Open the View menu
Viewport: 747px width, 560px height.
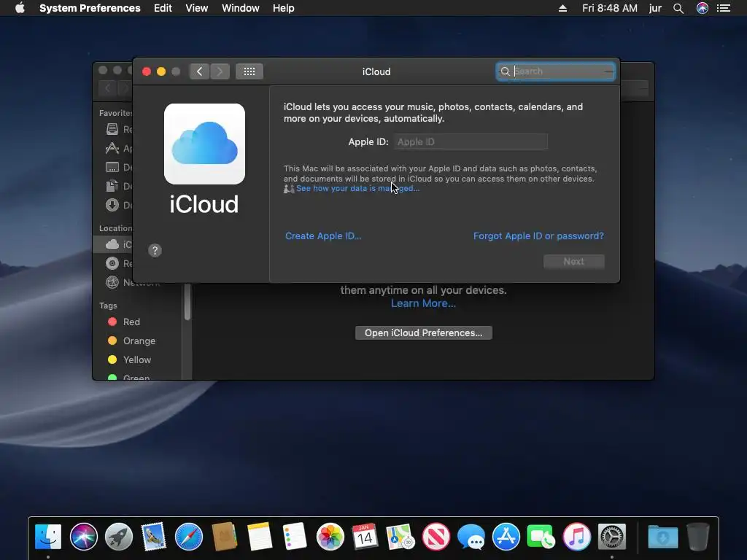196,8
